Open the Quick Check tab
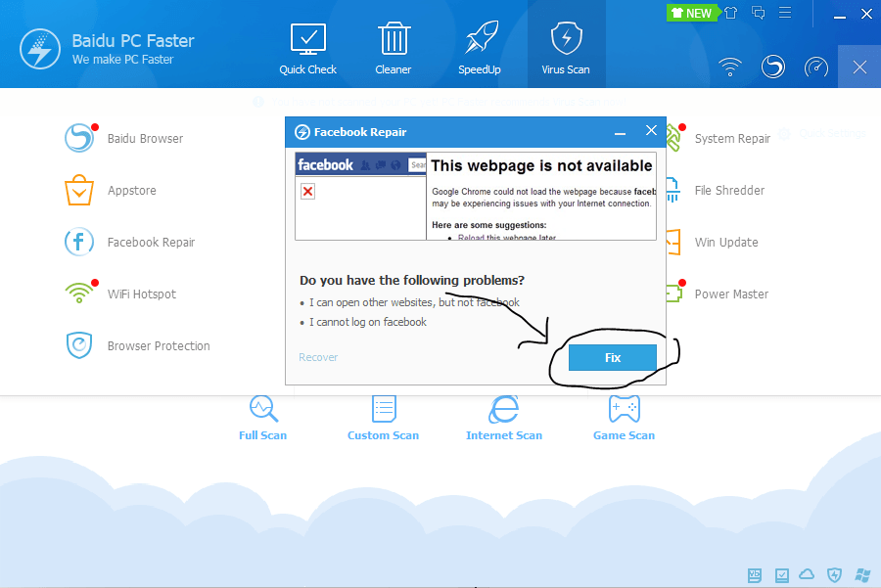The height and width of the screenshot is (588, 881). pos(308,50)
